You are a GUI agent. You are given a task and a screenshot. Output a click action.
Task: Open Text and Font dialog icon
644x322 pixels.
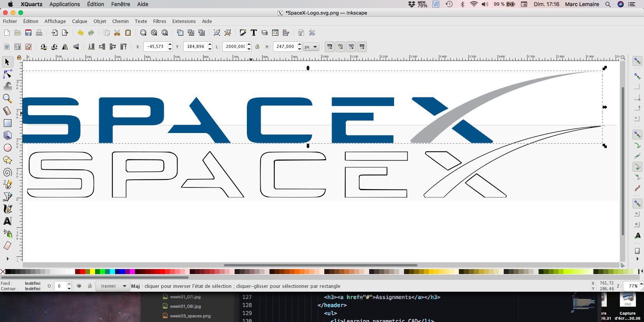(x=253, y=33)
